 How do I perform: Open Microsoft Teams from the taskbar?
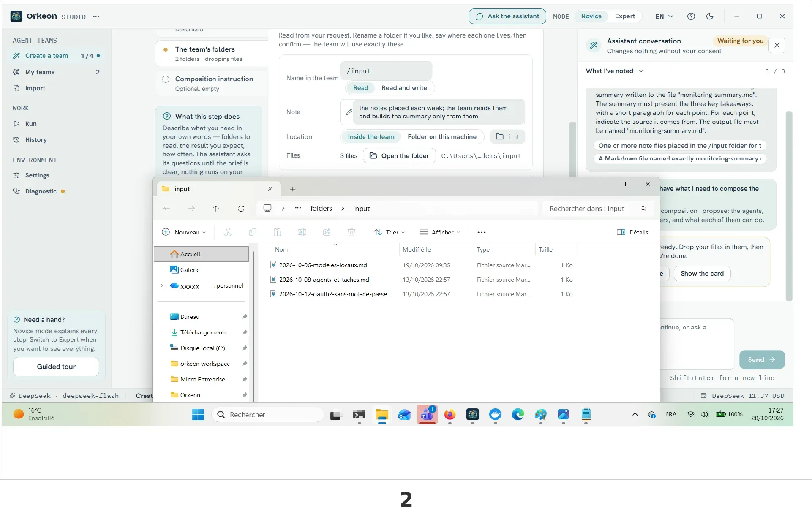(x=427, y=415)
